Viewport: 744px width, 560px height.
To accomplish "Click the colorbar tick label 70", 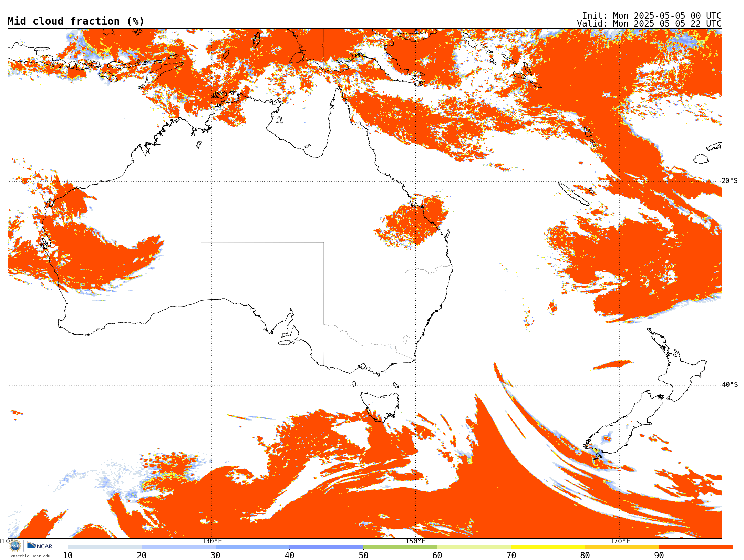I will [x=511, y=555].
